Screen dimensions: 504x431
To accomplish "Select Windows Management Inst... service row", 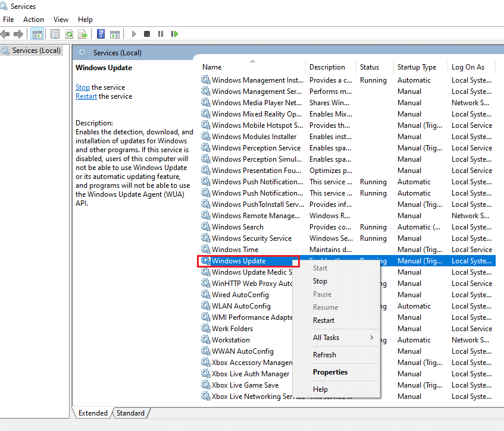I will (x=346, y=80).
